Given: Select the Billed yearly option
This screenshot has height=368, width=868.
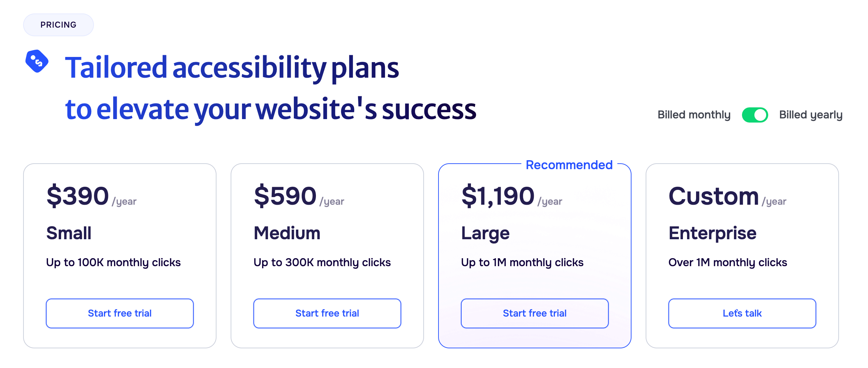Looking at the screenshot, I should coord(810,115).
